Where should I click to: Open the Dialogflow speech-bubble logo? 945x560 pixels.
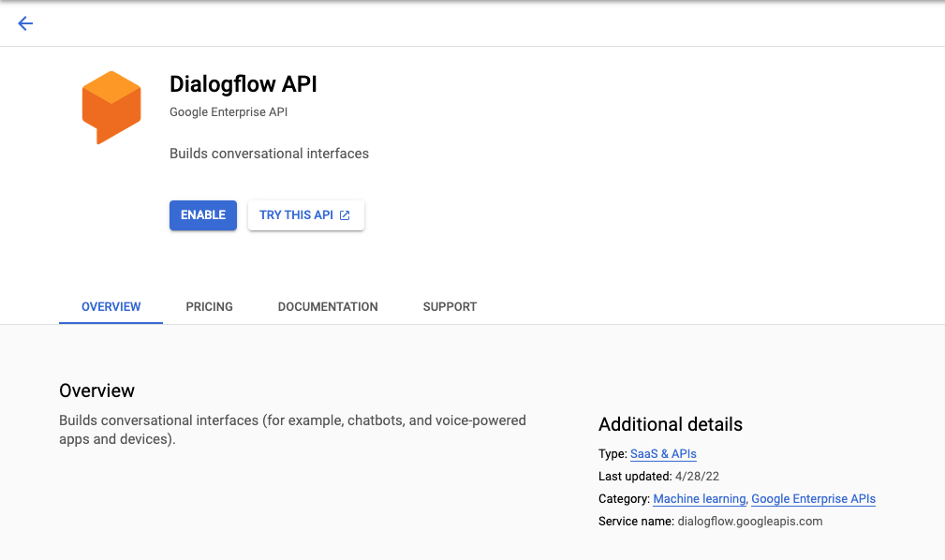tap(111, 106)
